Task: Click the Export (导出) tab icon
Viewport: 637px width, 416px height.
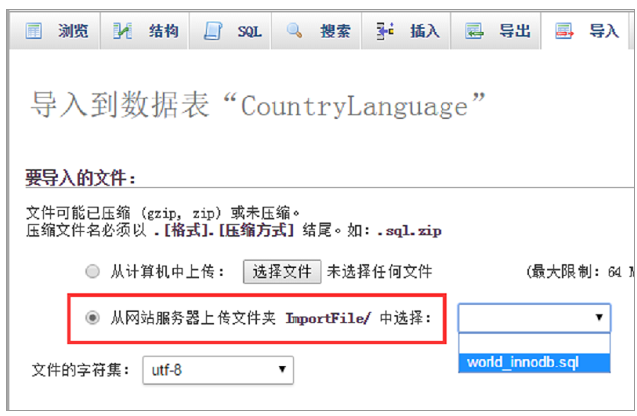Action: click(x=474, y=31)
